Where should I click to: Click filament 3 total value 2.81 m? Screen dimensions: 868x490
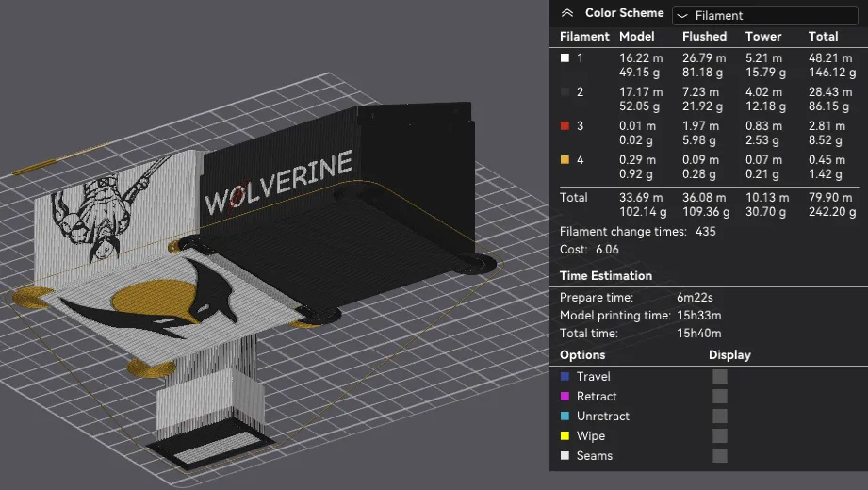[x=827, y=125]
